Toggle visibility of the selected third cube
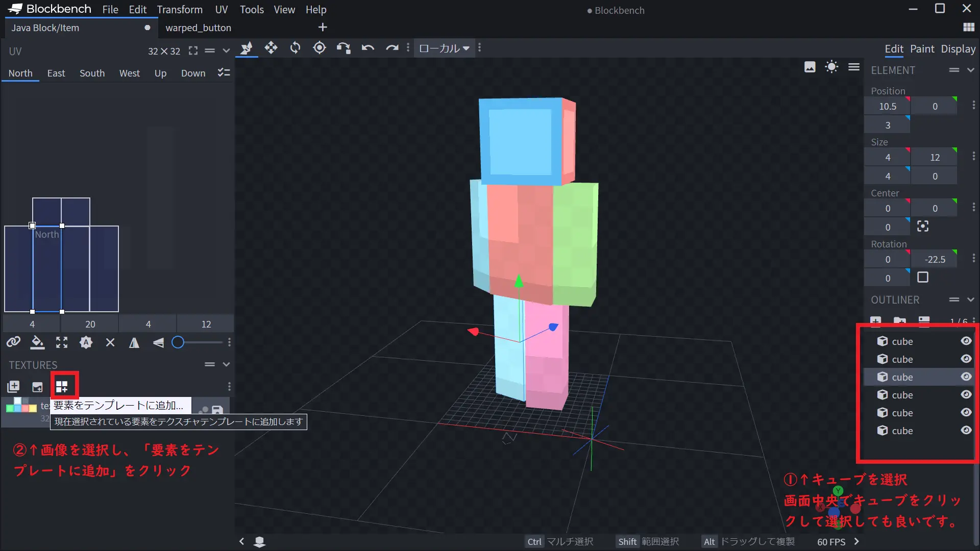This screenshot has width=980, height=551. point(966,377)
